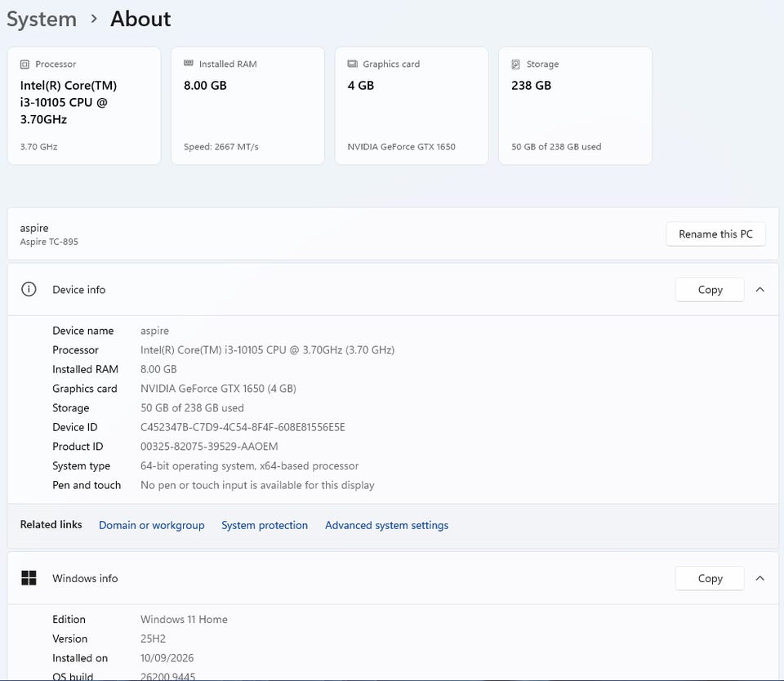Click the Installed RAM summary card
The width and height of the screenshot is (784, 681).
[248, 105]
